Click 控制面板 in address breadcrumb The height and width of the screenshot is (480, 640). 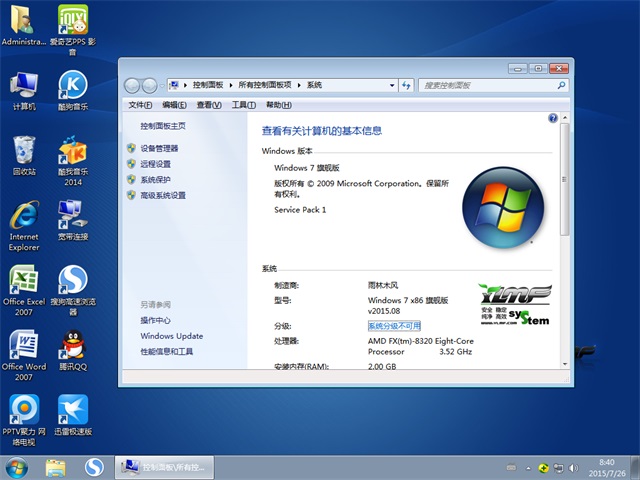click(x=208, y=85)
